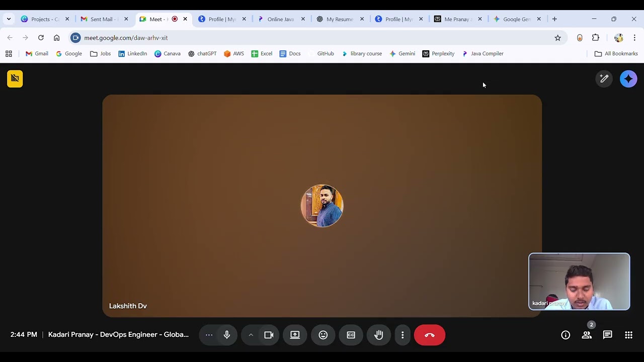The image size is (644, 362).
Task: Raise your hand in the meeting
Action: tap(379, 335)
